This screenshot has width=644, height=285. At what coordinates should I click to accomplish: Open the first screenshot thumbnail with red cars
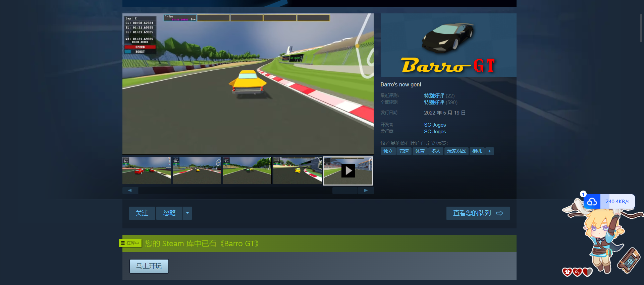(x=147, y=171)
